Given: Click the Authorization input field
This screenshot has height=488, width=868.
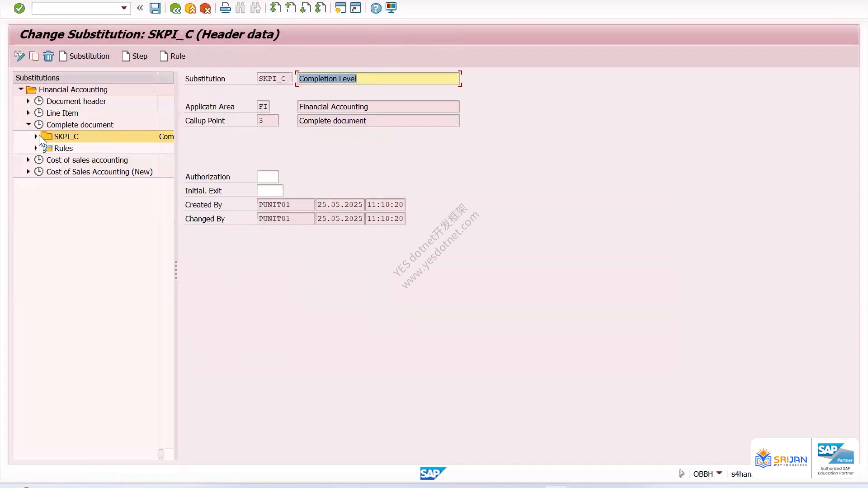Looking at the screenshot, I should point(268,177).
